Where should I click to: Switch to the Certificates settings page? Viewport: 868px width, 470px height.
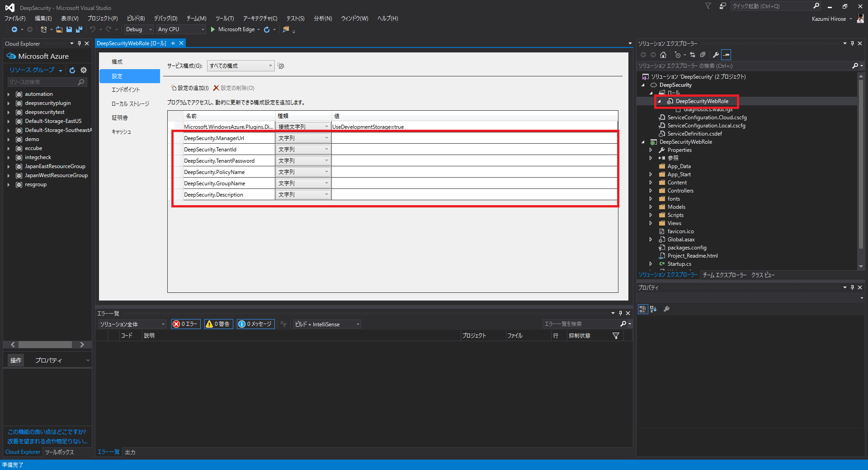[x=120, y=118]
